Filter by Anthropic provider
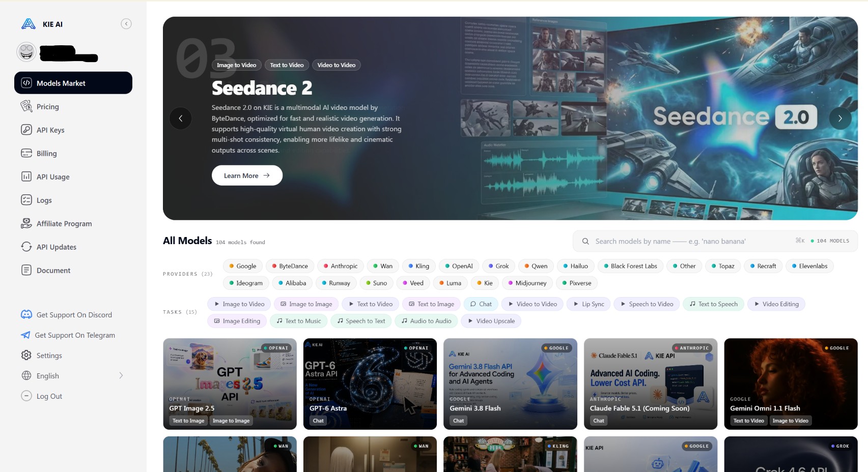868x472 pixels. [341, 266]
